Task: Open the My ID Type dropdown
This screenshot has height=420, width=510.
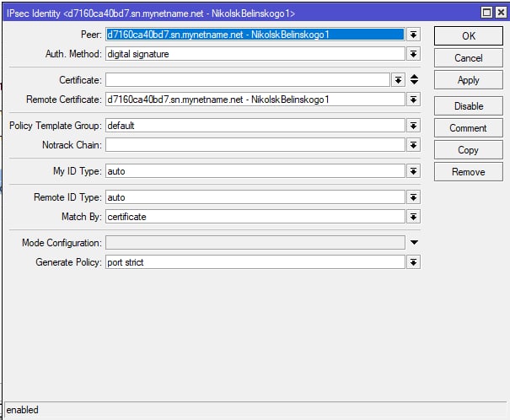Action: point(413,171)
